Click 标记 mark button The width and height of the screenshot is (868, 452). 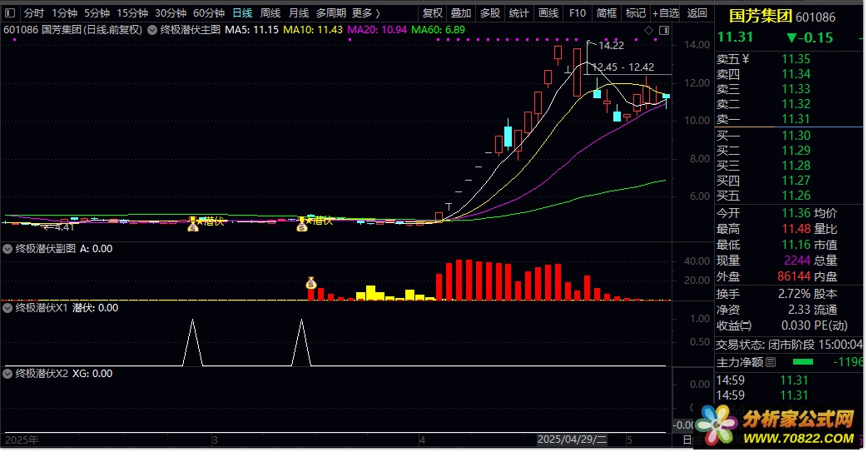(636, 12)
